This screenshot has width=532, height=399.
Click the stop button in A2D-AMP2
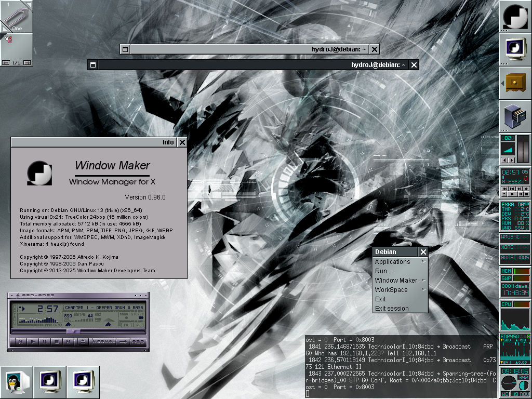point(57,341)
